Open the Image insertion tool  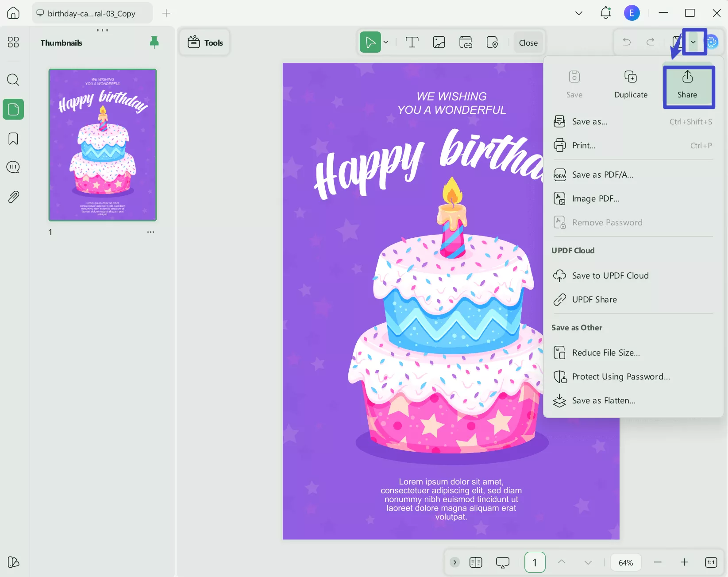coord(439,42)
